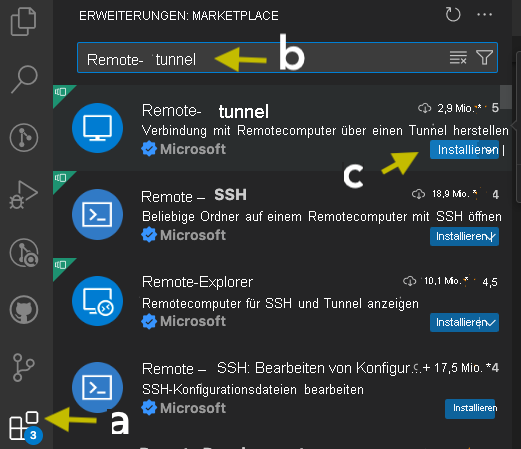Click the preview corner badge on Remote-tunnel
Screen dimensions: 521x449
pos(61,93)
